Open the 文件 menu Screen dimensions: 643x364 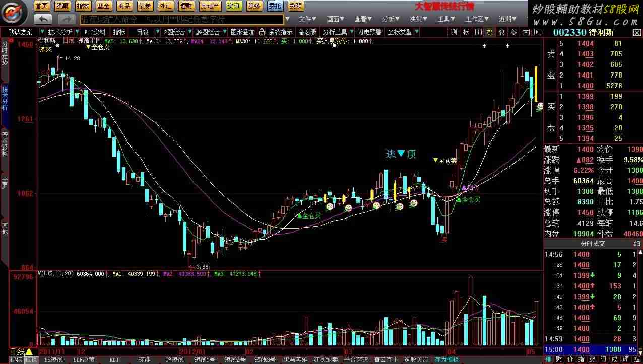pyautogui.click(x=307, y=19)
